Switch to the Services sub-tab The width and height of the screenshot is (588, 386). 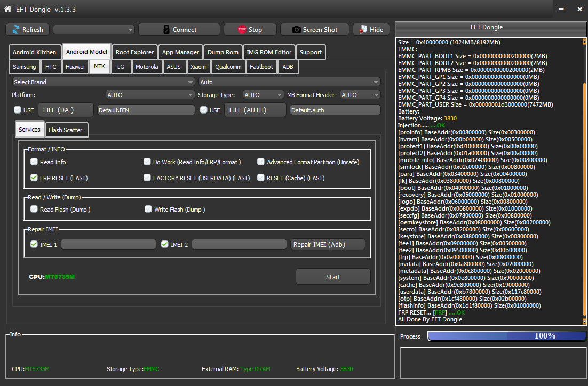pos(29,130)
